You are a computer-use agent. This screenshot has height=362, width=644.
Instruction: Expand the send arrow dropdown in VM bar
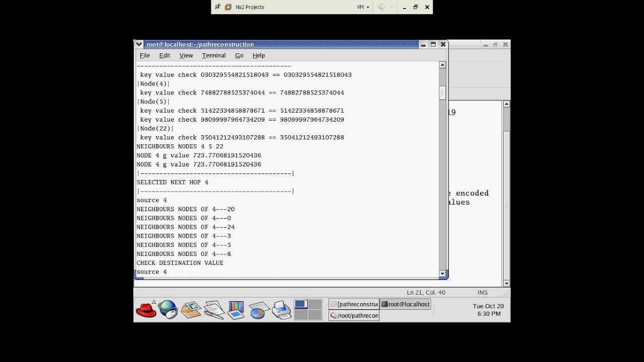click(x=391, y=7)
